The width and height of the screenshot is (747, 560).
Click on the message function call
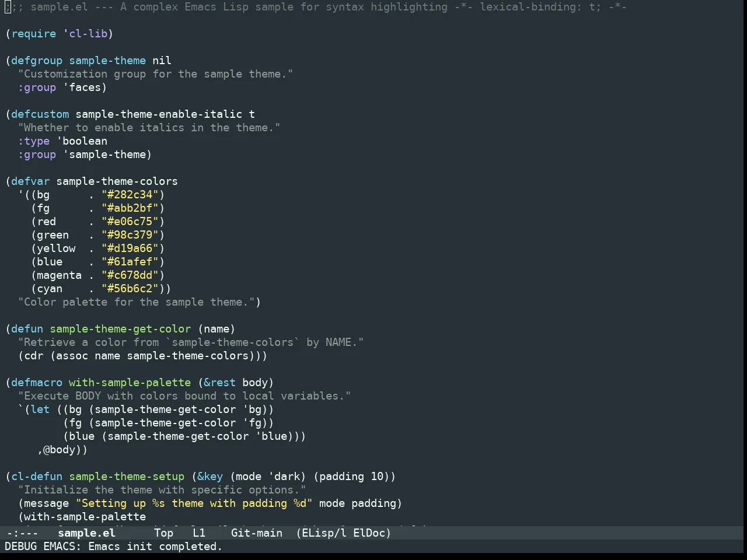[x=47, y=503]
